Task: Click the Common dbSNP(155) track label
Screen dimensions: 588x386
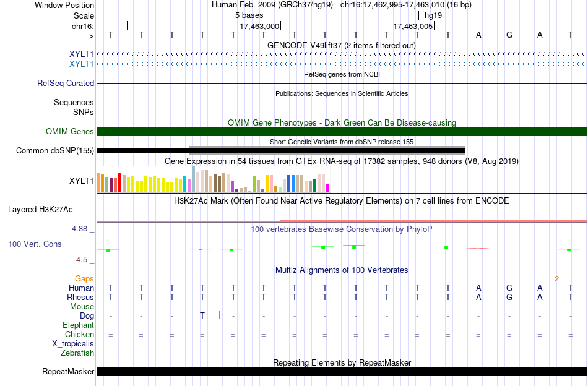Action: click(54, 151)
